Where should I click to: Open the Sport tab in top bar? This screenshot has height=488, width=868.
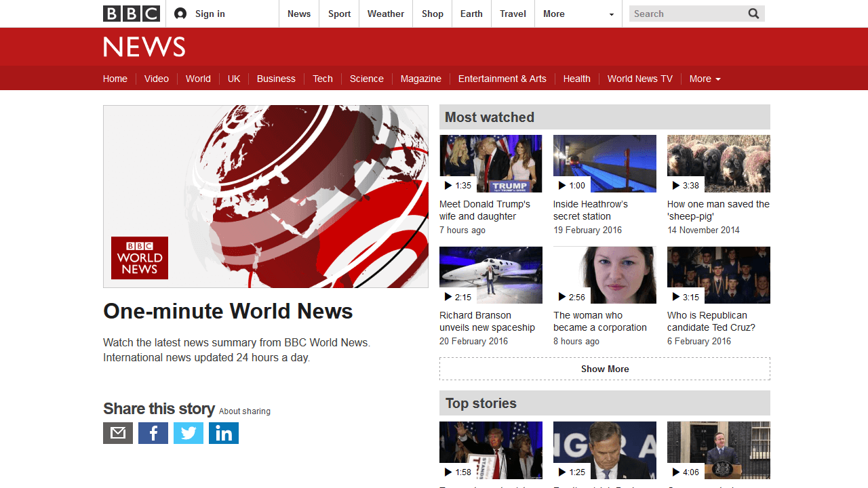tap(339, 14)
